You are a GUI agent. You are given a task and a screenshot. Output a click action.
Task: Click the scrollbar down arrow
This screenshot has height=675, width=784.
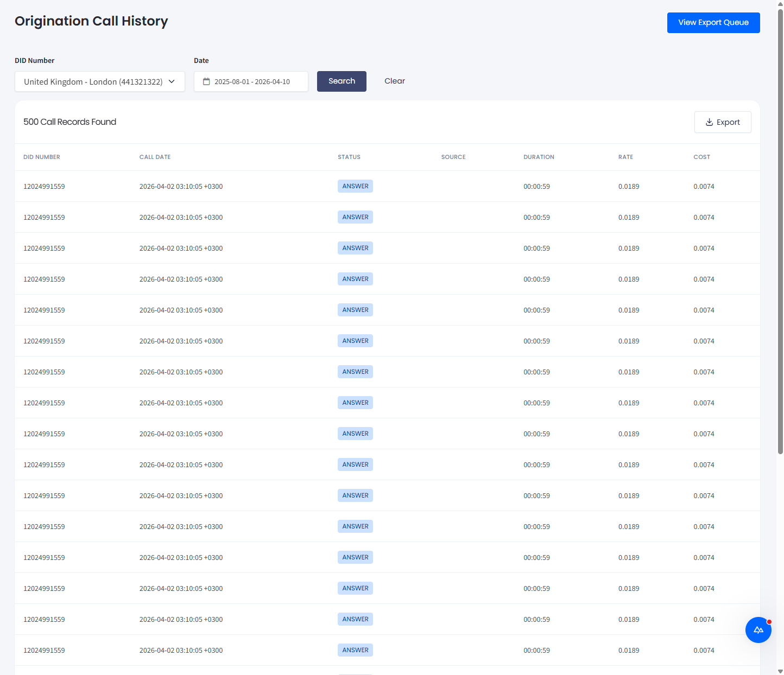(780, 671)
